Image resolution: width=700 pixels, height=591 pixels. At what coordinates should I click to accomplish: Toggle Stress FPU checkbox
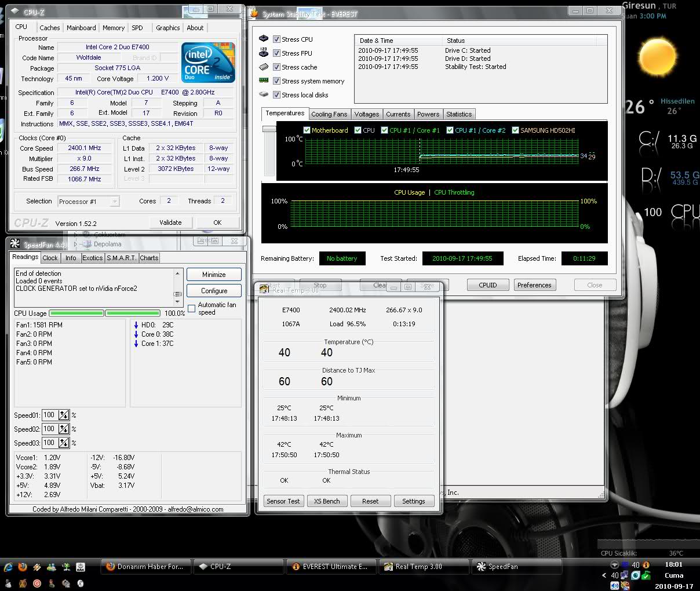tap(276, 53)
